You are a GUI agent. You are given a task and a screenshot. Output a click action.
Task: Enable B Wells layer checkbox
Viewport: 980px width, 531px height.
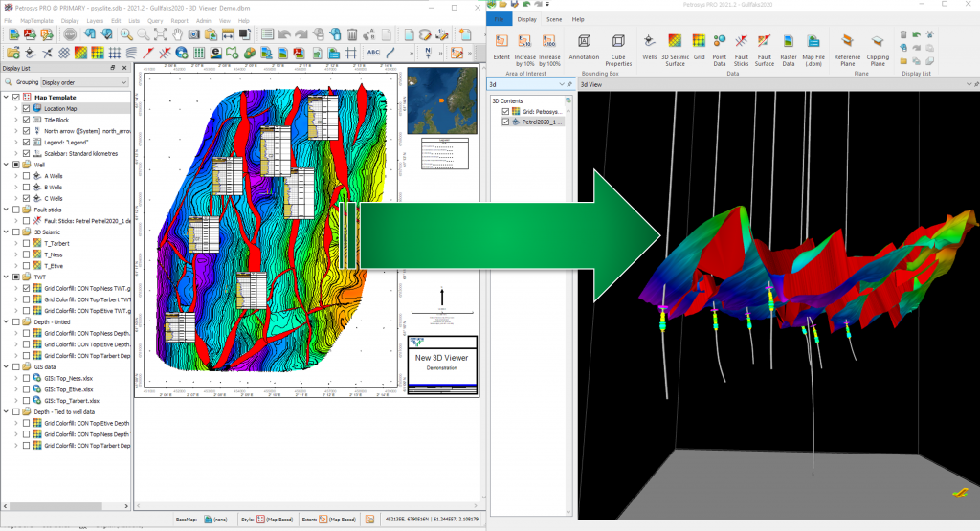[x=26, y=187]
